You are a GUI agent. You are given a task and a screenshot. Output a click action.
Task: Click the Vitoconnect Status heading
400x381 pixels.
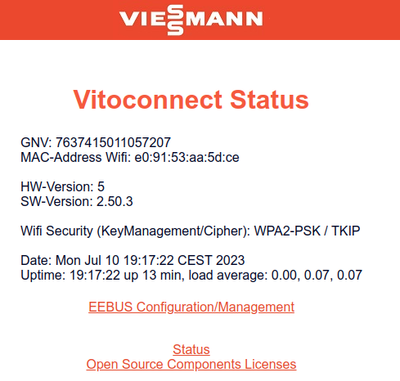click(191, 99)
